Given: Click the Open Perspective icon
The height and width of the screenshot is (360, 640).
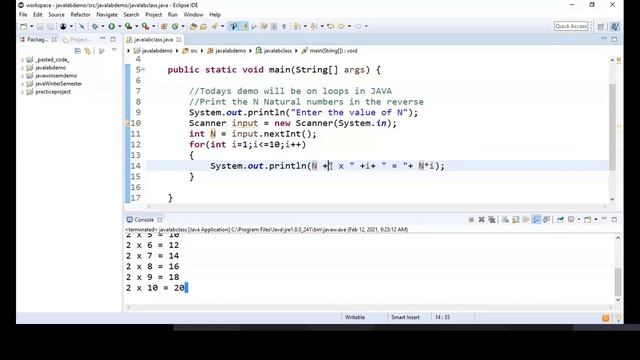Looking at the screenshot, I should pyautogui.click(x=600, y=27).
